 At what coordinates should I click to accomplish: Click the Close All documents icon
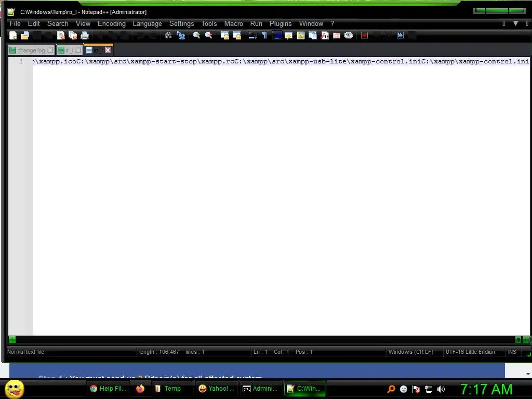coord(73,35)
